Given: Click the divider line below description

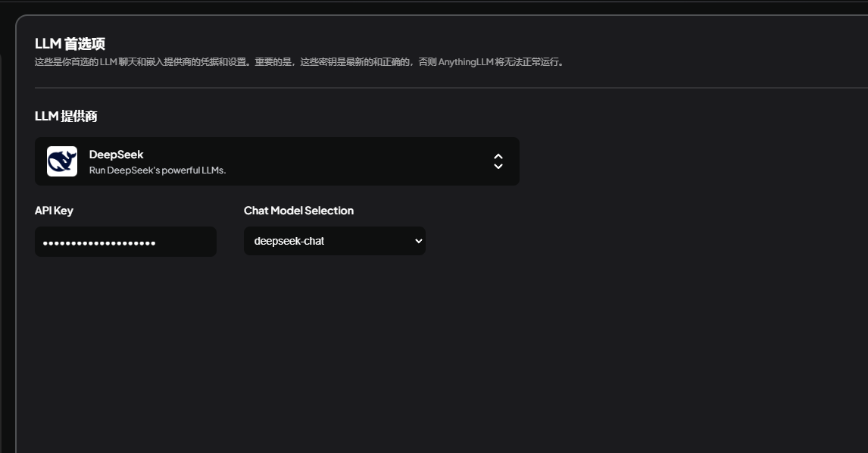Looking at the screenshot, I should point(451,88).
